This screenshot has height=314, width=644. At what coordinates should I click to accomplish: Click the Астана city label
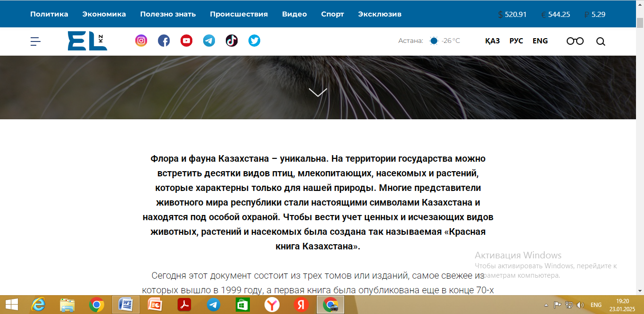(x=411, y=41)
